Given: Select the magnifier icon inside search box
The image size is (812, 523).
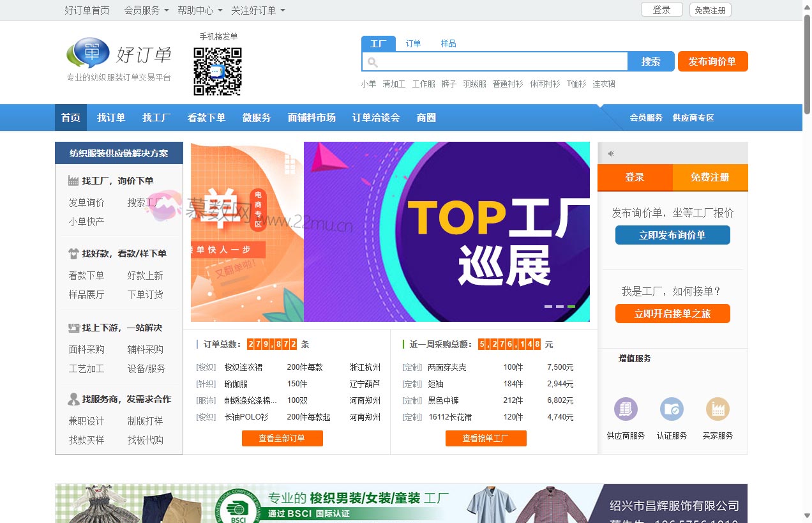Looking at the screenshot, I should point(372,61).
